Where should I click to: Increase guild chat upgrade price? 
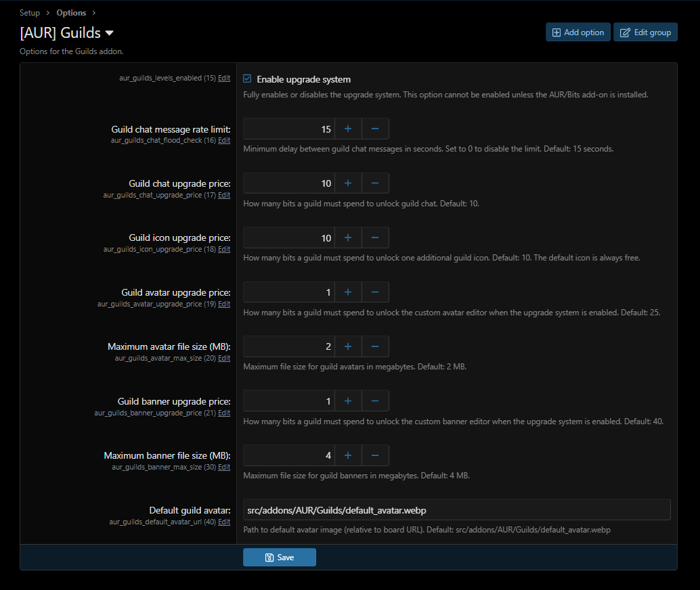(348, 183)
